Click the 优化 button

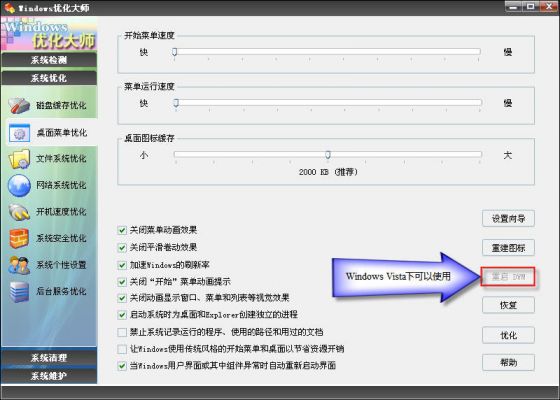click(x=508, y=335)
